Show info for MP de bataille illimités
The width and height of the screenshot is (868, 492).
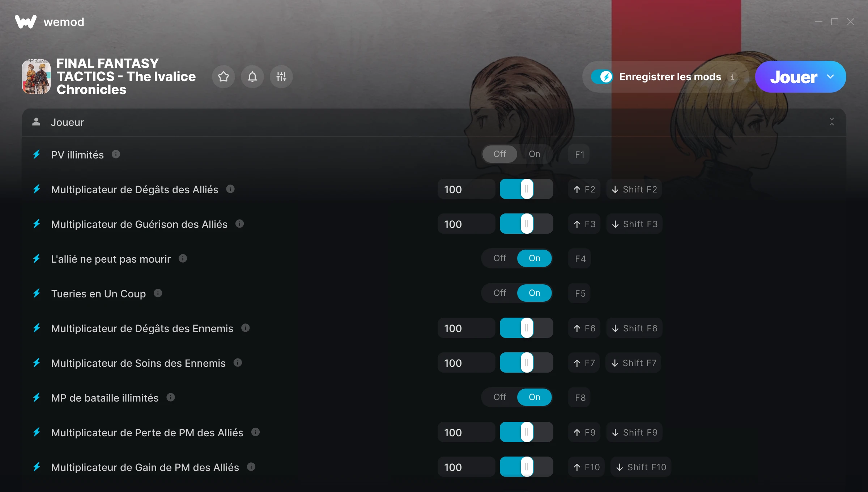click(x=171, y=397)
